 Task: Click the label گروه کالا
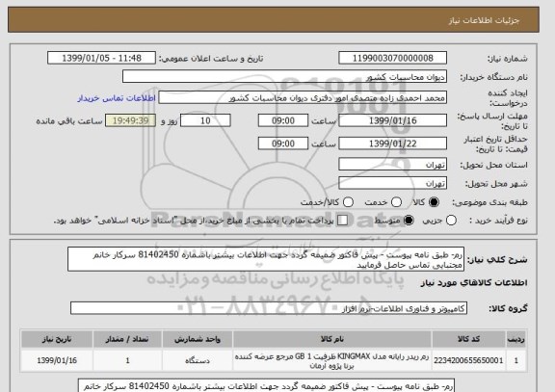pos(508,308)
